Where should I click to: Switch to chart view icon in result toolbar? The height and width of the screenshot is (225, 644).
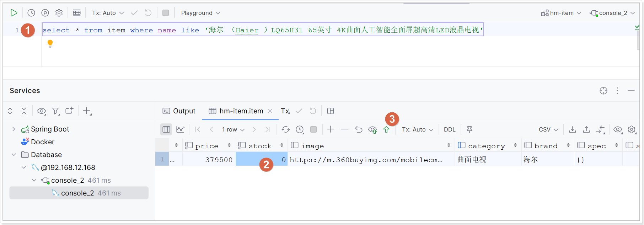(x=181, y=129)
